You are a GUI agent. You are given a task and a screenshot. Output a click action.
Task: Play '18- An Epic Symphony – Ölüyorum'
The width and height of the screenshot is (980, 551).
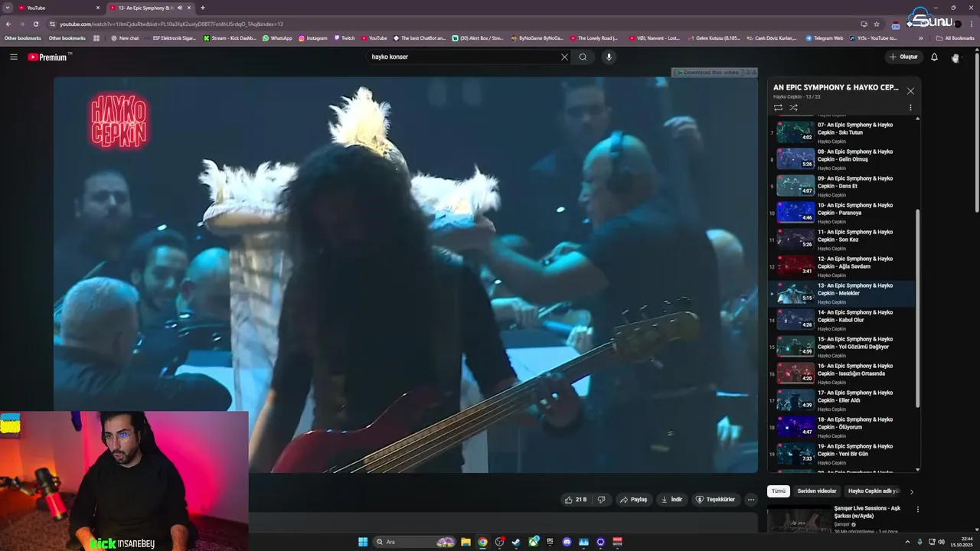(x=842, y=427)
